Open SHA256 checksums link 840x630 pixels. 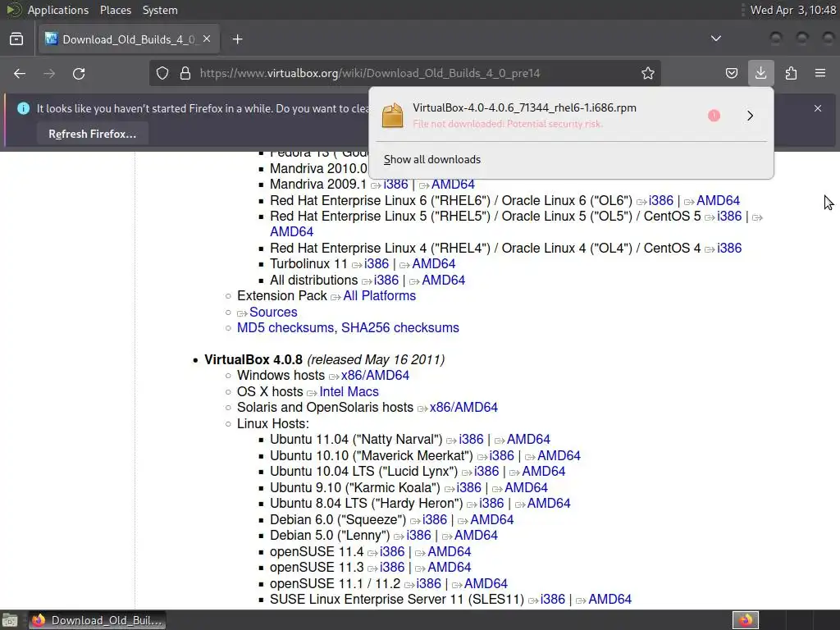[400, 327]
